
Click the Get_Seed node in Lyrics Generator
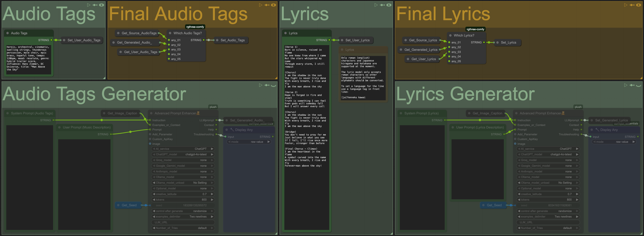click(x=493, y=205)
